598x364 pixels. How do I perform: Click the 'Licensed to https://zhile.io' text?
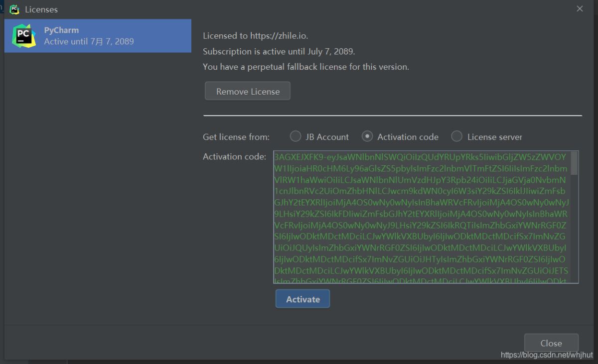point(259,36)
